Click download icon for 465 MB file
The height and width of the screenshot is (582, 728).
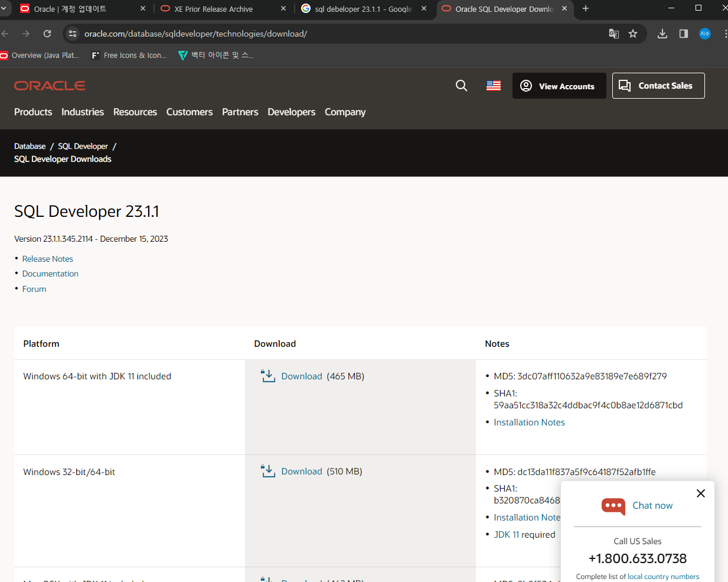click(268, 376)
